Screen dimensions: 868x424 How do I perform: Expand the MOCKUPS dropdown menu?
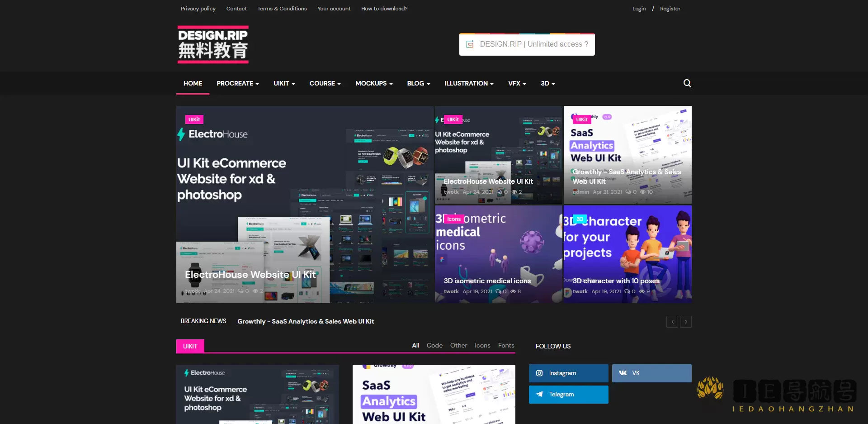coord(373,84)
